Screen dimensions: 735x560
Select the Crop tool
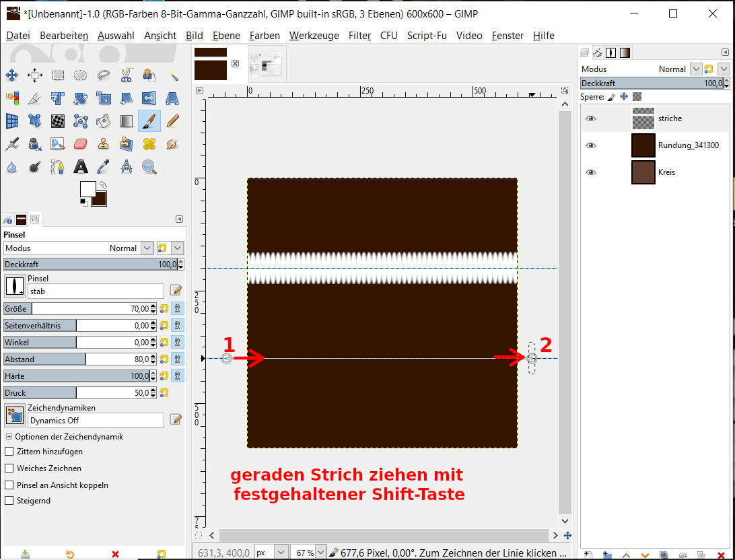tap(35, 98)
